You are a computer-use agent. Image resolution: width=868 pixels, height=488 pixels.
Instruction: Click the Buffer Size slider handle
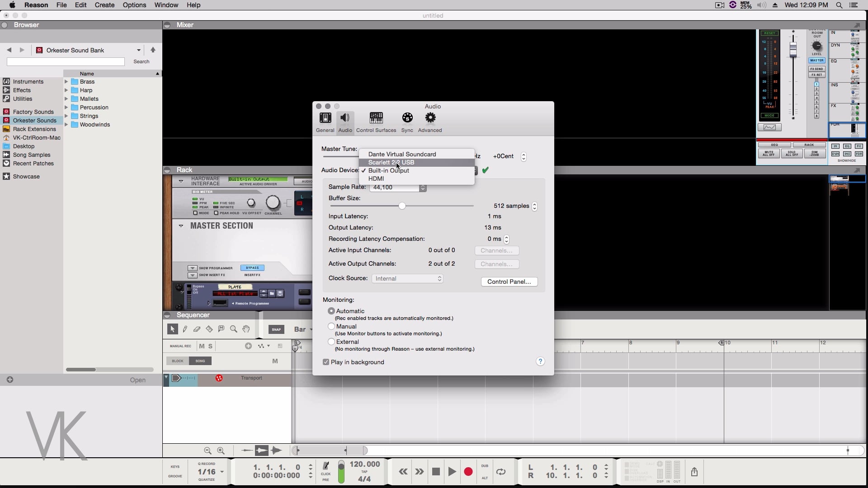point(402,206)
